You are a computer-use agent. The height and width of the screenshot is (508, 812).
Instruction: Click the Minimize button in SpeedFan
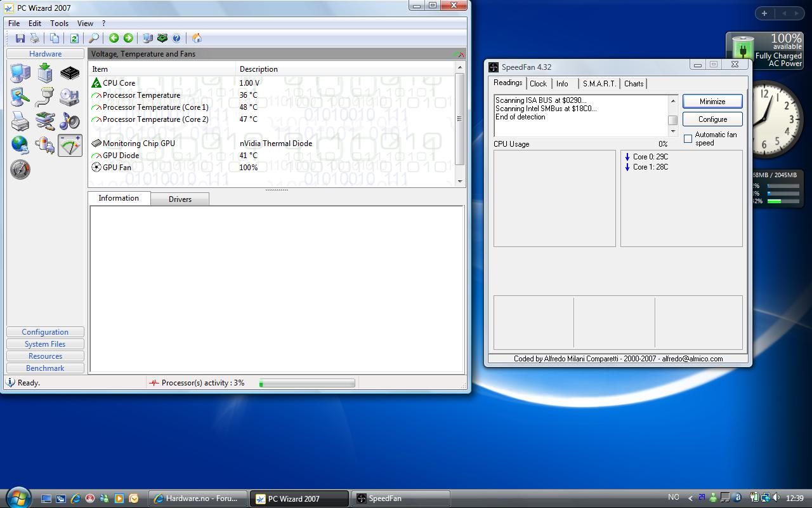point(712,102)
